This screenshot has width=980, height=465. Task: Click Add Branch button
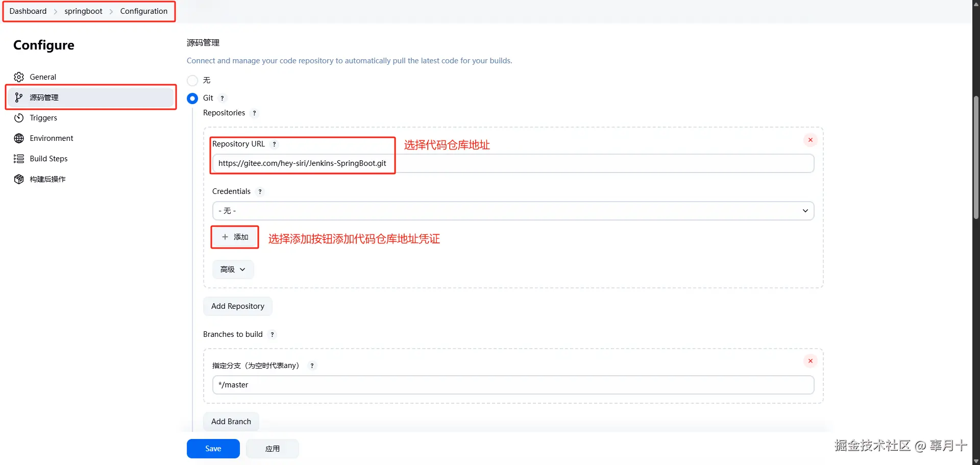231,422
